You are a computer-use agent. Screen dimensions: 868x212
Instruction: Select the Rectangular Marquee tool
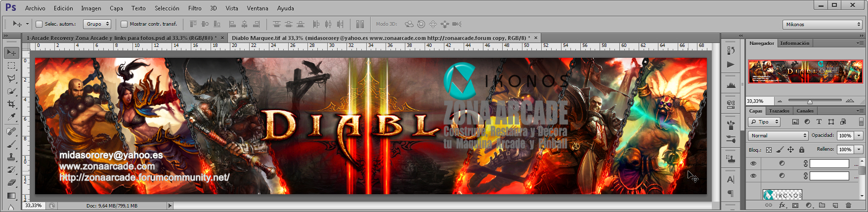point(11,65)
